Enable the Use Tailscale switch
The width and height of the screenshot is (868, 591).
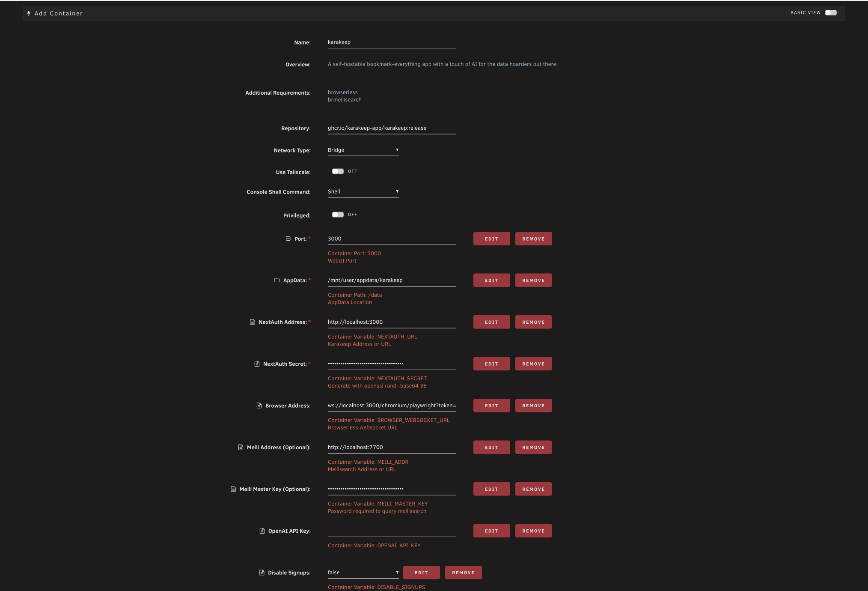click(338, 171)
